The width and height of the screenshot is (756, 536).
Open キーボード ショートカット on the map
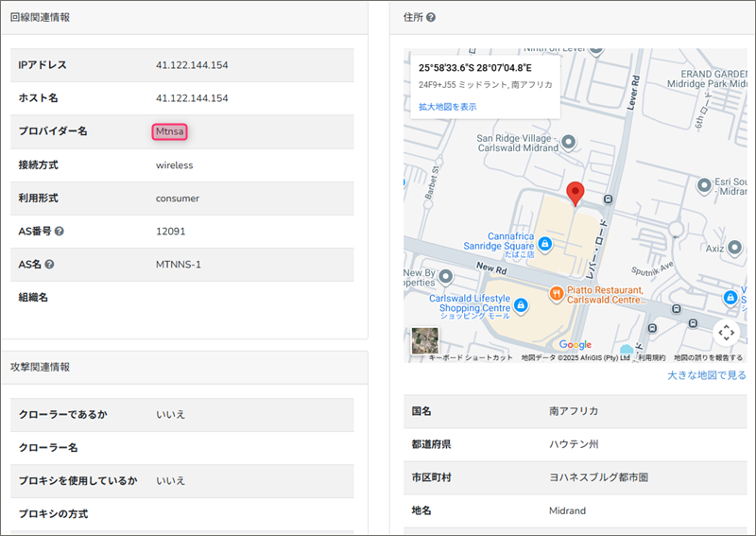471,358
